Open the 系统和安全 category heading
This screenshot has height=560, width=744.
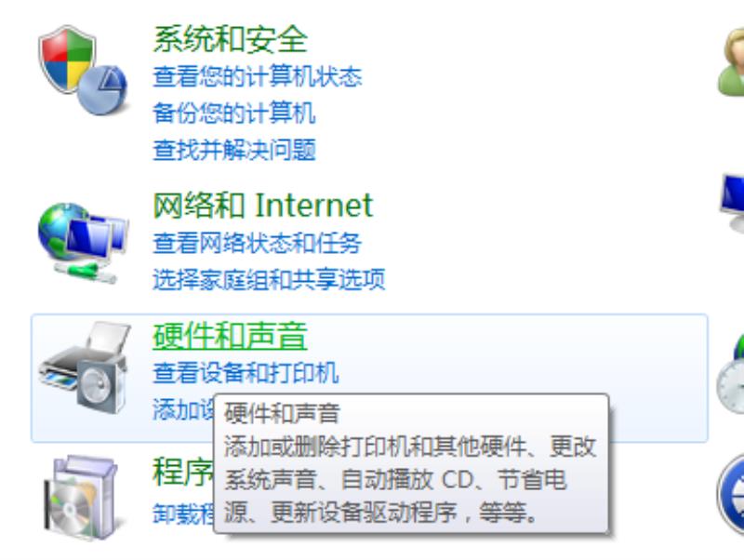point(230,39)
